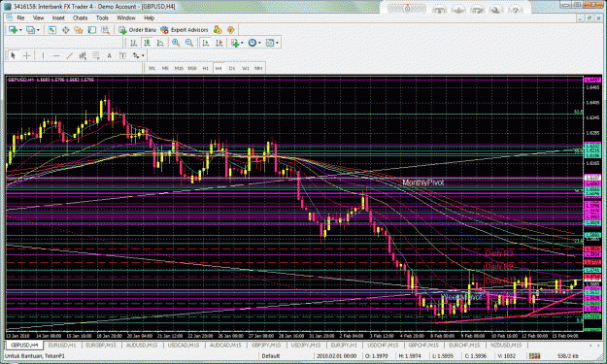The image size is (607, 364).
Task: Select the D1 timeframe button
Action: (x=231, y=68)
